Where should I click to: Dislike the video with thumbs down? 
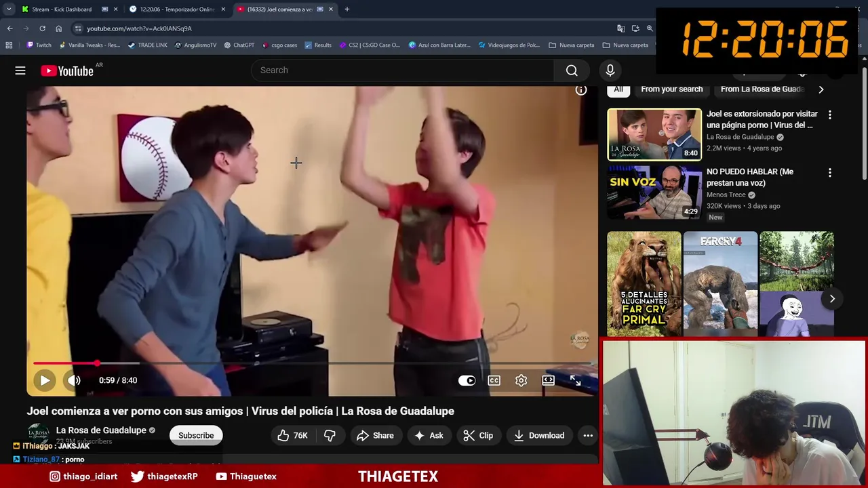pyautogui.click(x=330, y=435)
